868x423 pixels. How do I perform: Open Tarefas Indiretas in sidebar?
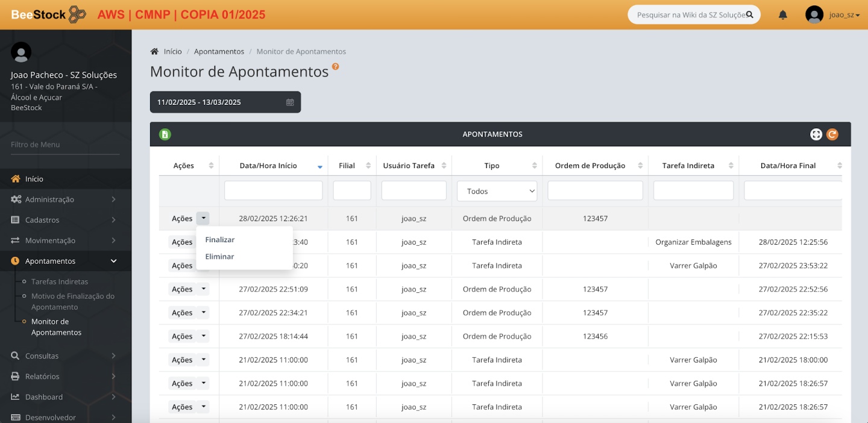[60, 281]
